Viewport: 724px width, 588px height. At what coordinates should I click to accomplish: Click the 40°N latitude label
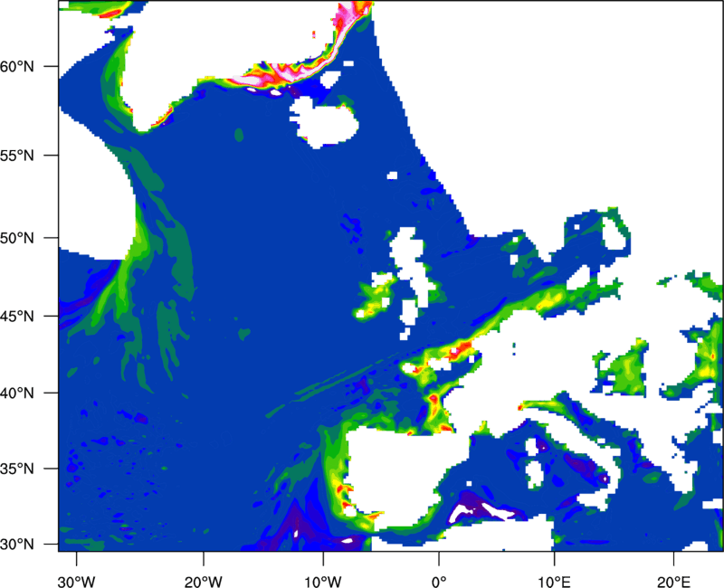[17, 394]
